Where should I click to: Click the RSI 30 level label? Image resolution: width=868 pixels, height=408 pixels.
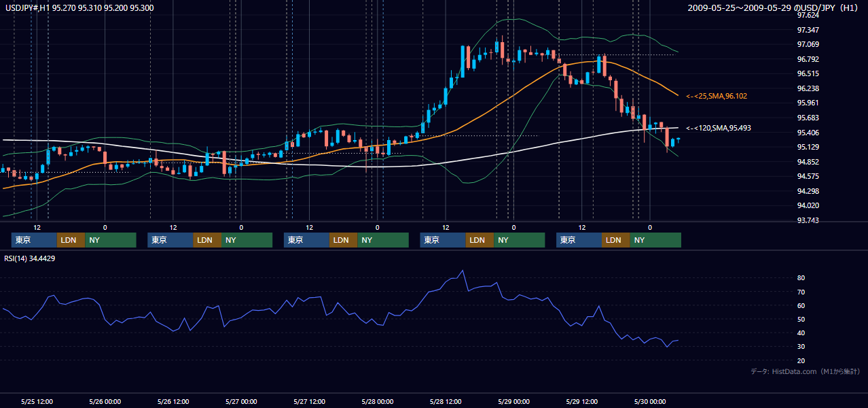[x=801, y=347]
